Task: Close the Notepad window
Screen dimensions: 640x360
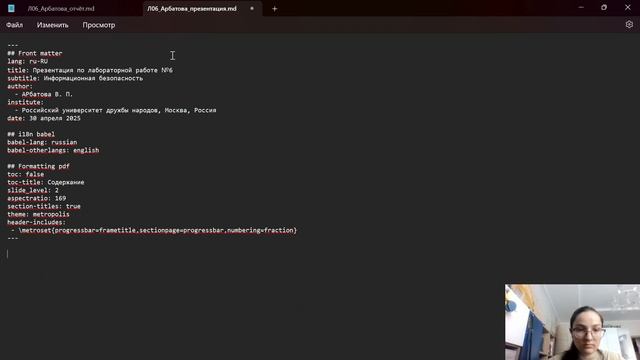Action: click(628, 8)
